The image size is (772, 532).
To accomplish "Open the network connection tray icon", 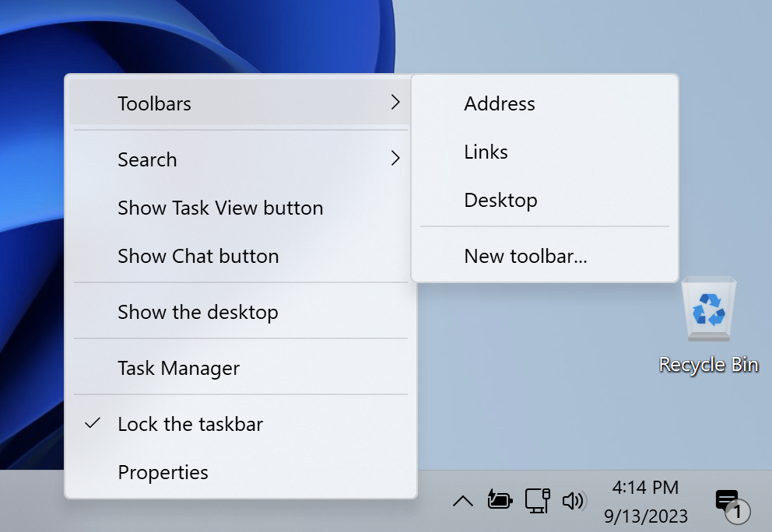I will (537, 500).
